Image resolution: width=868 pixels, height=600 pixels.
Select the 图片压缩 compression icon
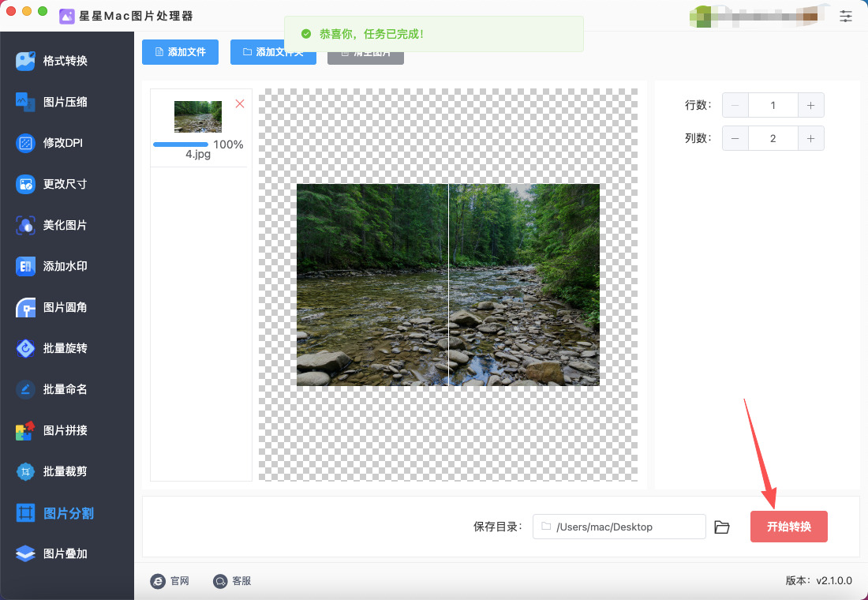(25, 102)
